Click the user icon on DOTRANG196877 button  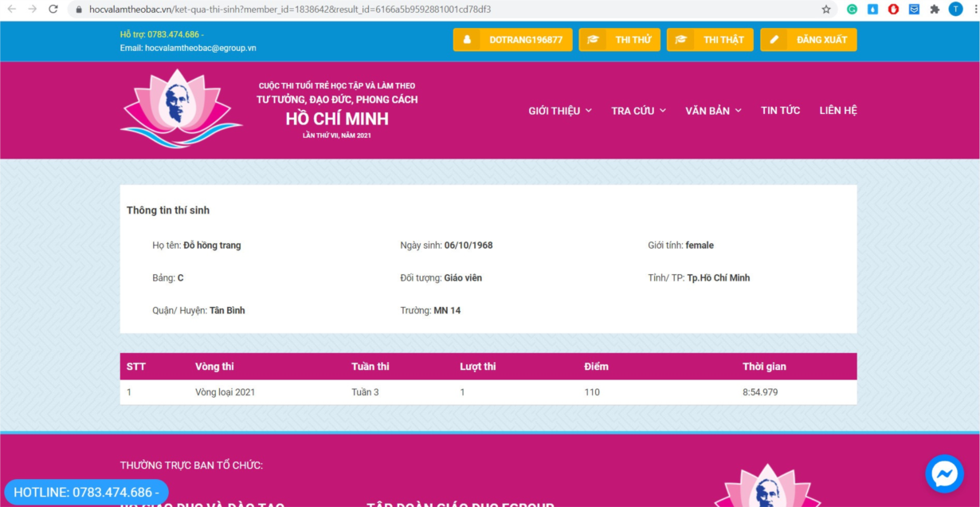[x=467, y=40]
